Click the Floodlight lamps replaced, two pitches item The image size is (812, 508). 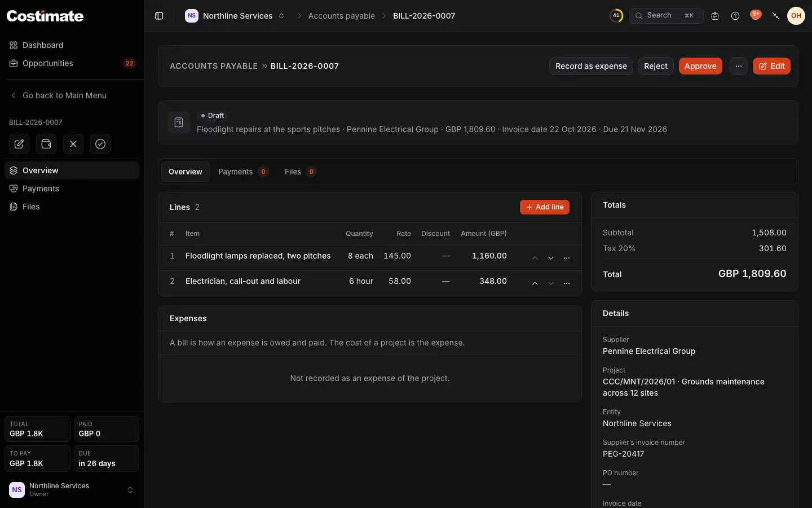[258, 256]
